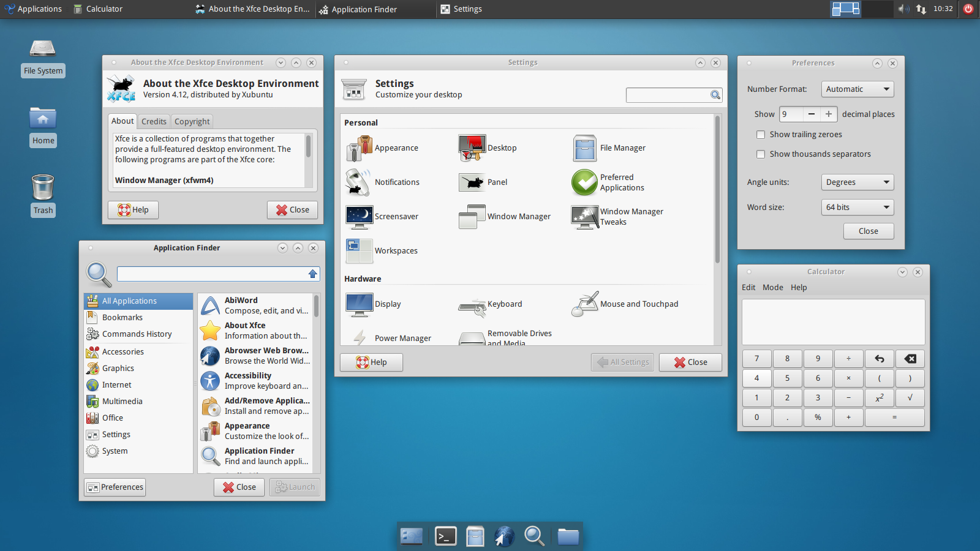
Task: Open Angle units Degrees dropdown
Action: (x=858, y=182)
